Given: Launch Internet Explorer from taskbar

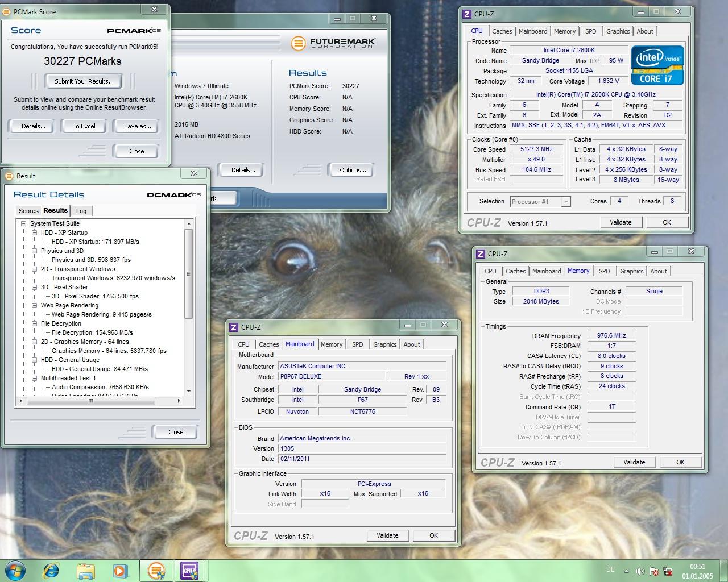Looking at the screenshot, I should tap(51, 571).
